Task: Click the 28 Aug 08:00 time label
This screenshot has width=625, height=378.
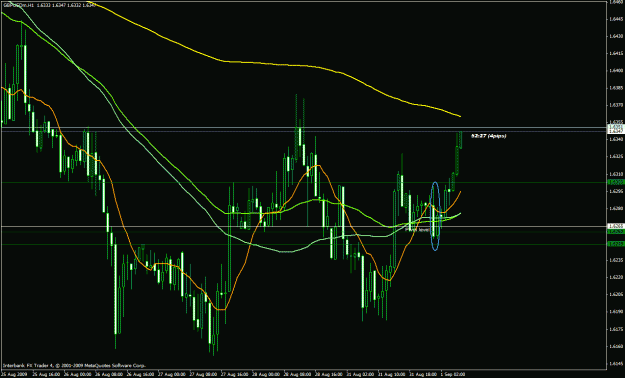Action: (x=297, y=374)
